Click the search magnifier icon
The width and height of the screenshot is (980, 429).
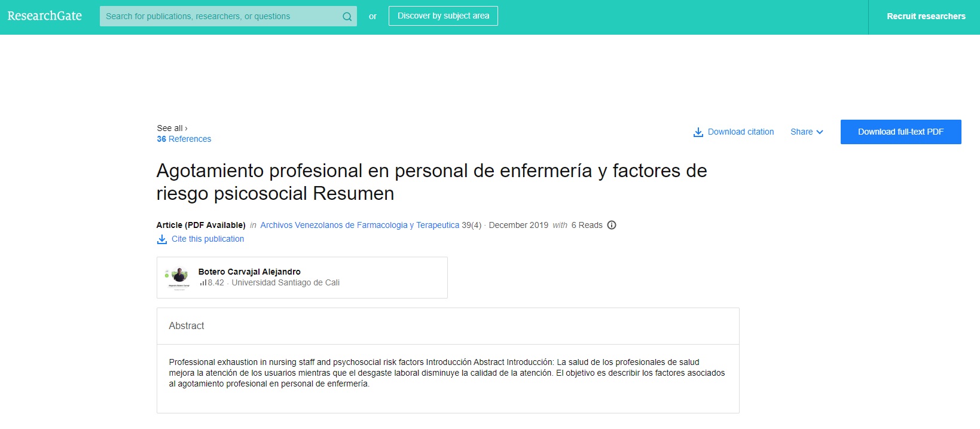pyautogui.click(x=347, y=17)
